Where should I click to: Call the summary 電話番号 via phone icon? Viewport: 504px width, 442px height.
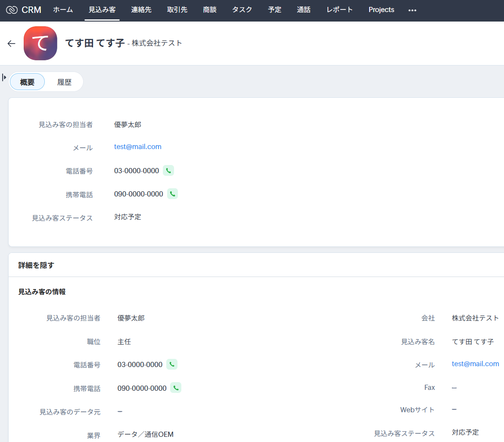pos(168,171)
